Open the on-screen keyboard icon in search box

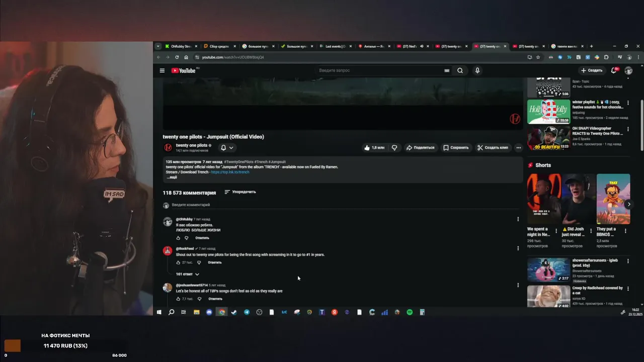pos(447,70)
